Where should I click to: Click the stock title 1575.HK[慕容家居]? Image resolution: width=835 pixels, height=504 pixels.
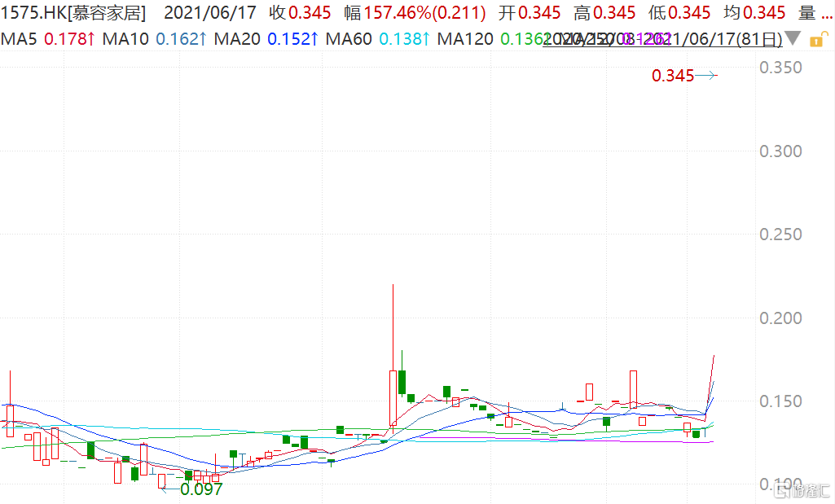pyautogui.click(x=73, y=13)
